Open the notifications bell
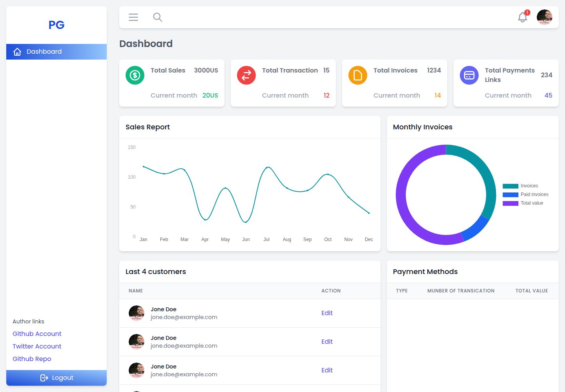 coord(523,17)
